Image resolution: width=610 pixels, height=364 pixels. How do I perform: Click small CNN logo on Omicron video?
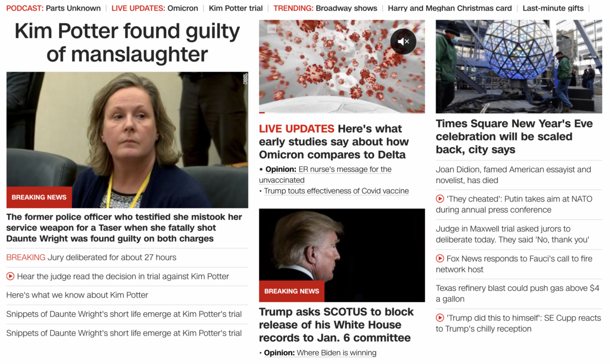pos(271,30)
